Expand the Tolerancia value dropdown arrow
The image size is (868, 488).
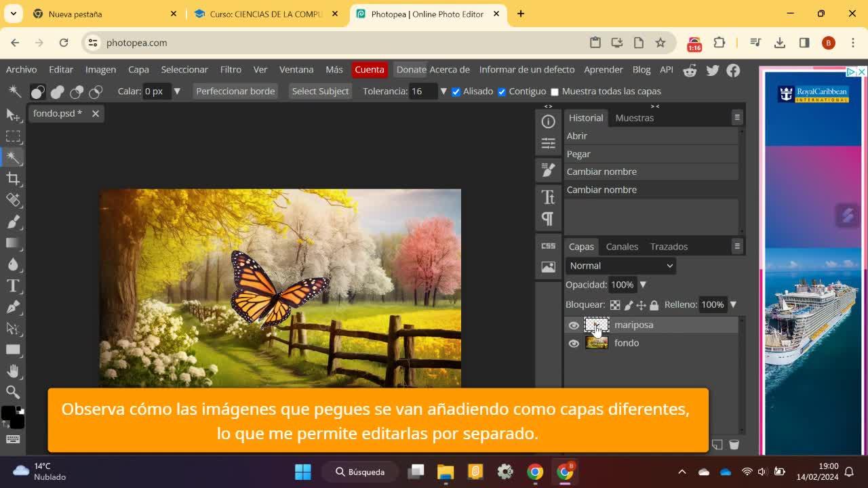[x=443, y=91]
